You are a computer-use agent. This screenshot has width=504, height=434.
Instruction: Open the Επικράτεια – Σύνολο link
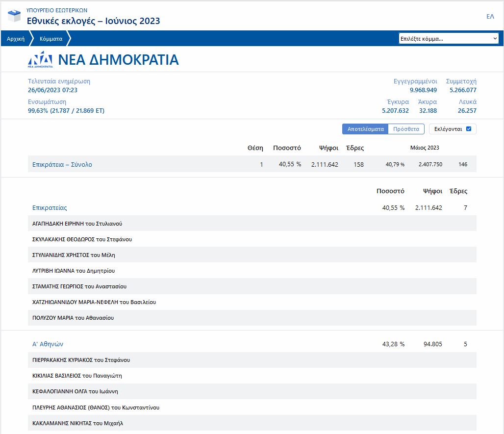coord(62,165)
